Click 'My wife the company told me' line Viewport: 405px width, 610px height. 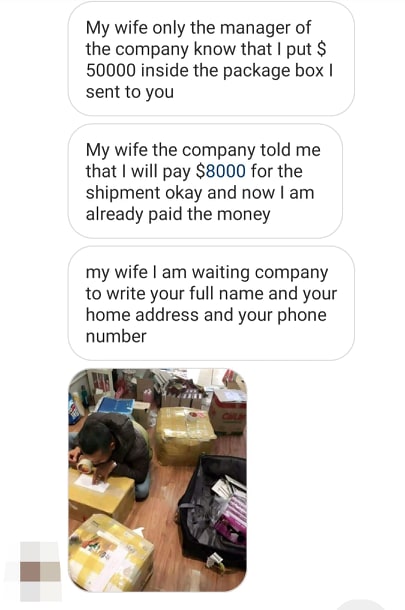tap(203, 150)
